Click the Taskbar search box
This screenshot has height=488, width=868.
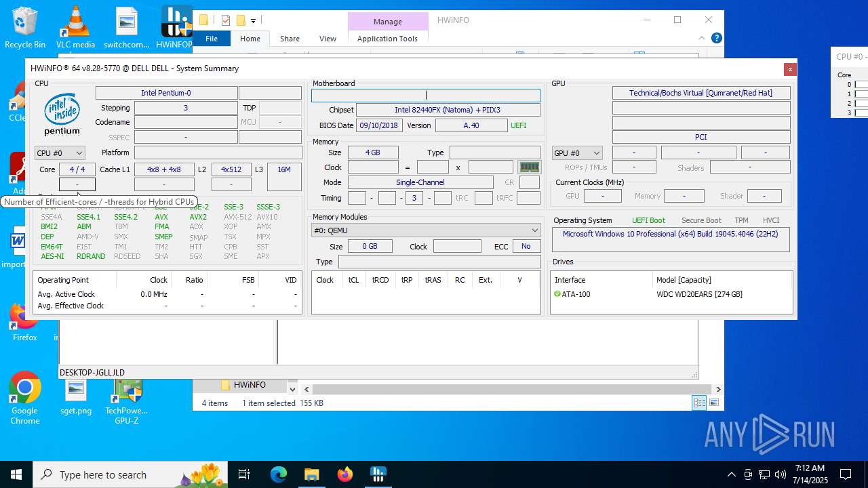click(x=130, y=474)
